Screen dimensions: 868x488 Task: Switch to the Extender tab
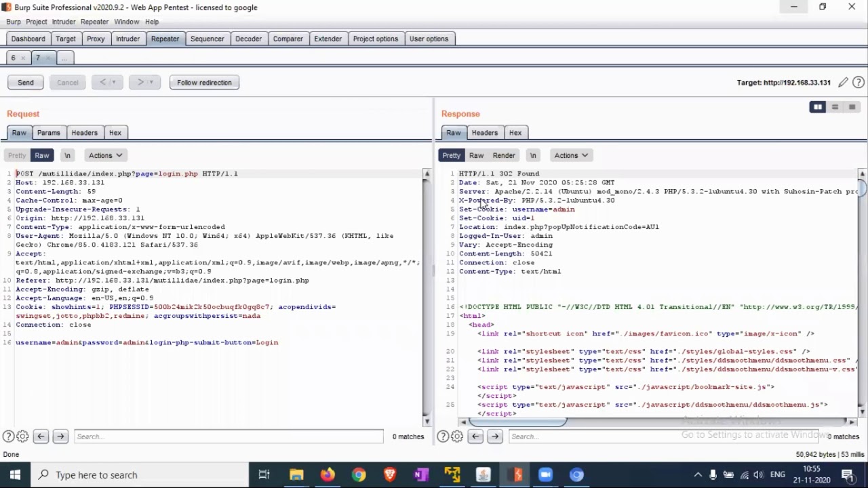328,39
